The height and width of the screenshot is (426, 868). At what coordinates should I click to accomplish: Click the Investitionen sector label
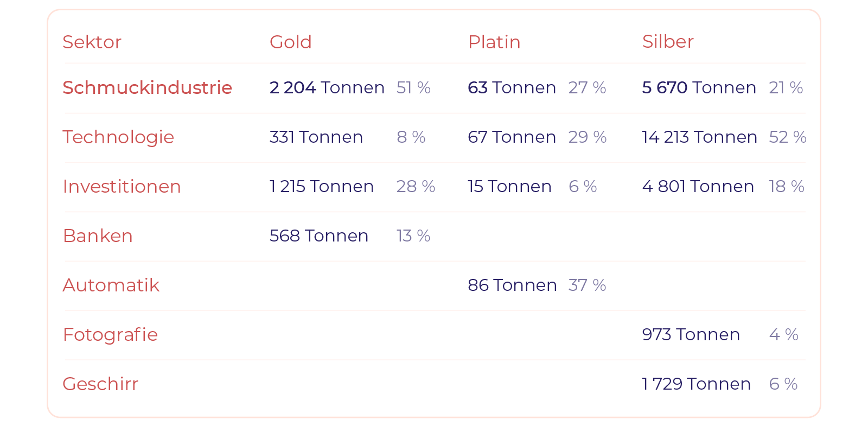click(x=122, y=186)
